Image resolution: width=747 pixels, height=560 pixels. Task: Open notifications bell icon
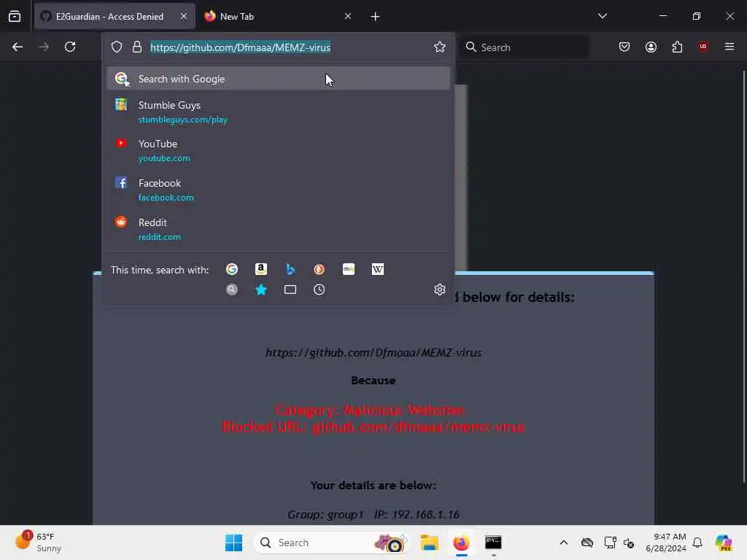[697, 542]
